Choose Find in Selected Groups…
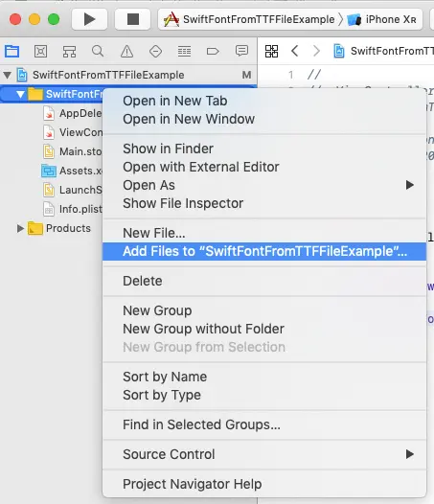 tap(264, 424)
